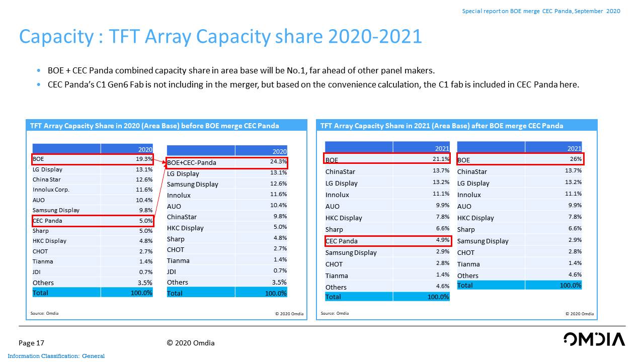Click "Source: Omdia" under the 2021 panel
The height and width of the screenshot is (362, 644).
(x=335, y=313)
